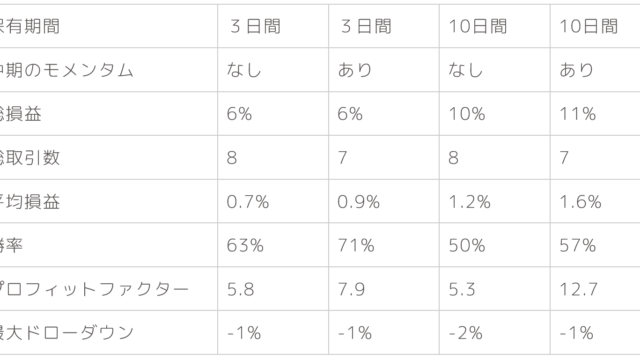The height and width of the screenshot is (360, 640).
Task: Click the プロフィットファクター row label
Action: [94, 289]
